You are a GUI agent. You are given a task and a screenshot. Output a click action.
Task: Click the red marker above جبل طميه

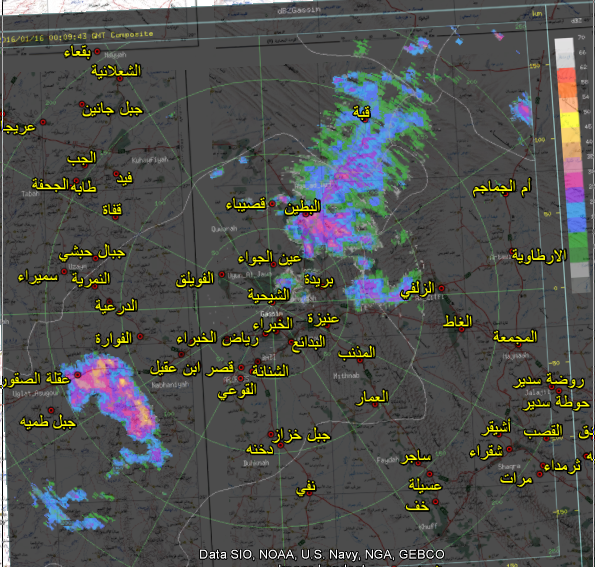(x=51, y=410)
